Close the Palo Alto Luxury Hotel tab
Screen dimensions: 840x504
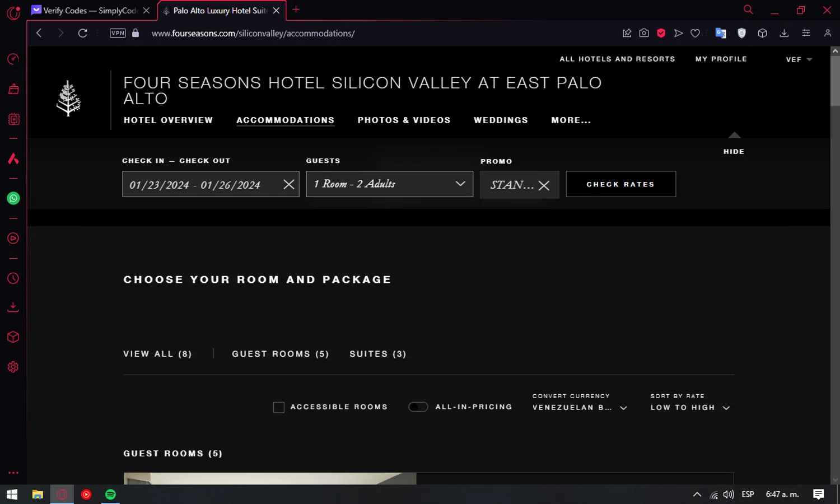276,11
